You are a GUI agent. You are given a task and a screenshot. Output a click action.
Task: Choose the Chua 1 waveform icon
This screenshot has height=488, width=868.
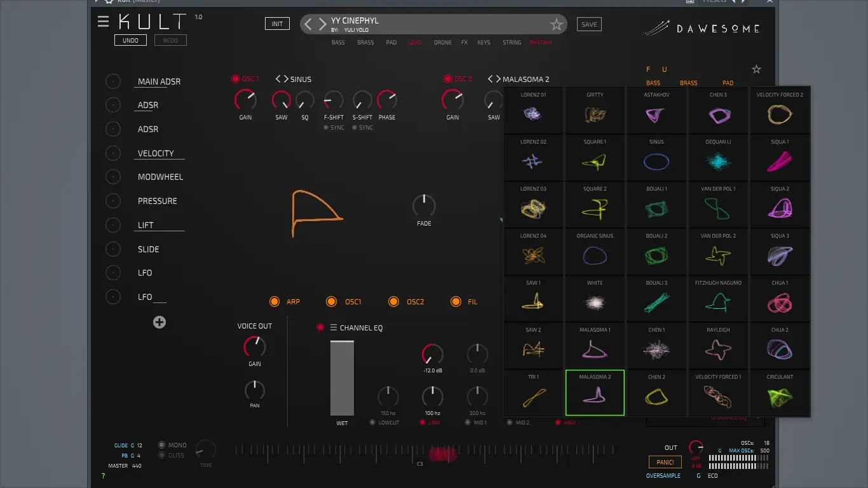pos(780,303)
